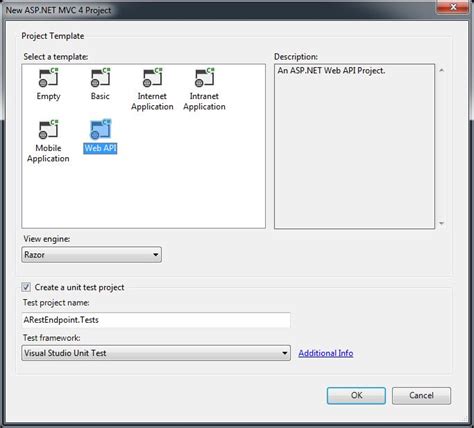Click the 'Basic' template label
Viewport: 474px width, 428px height.
tap(100, 96)
